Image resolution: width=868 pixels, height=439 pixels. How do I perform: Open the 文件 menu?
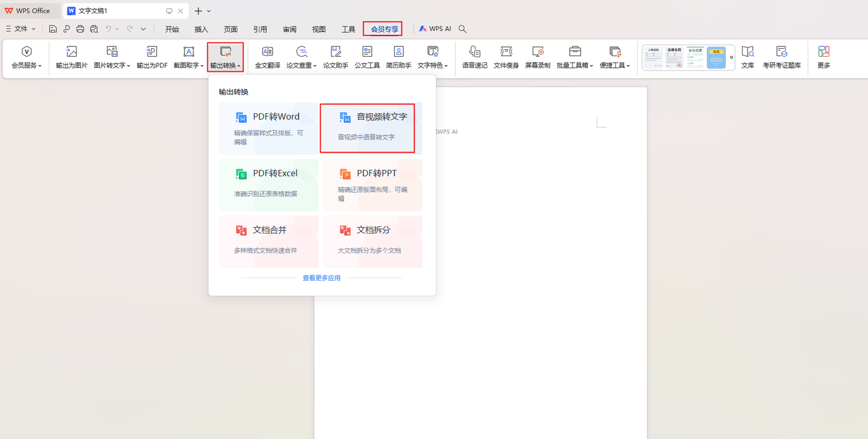(x=21, y=29)
